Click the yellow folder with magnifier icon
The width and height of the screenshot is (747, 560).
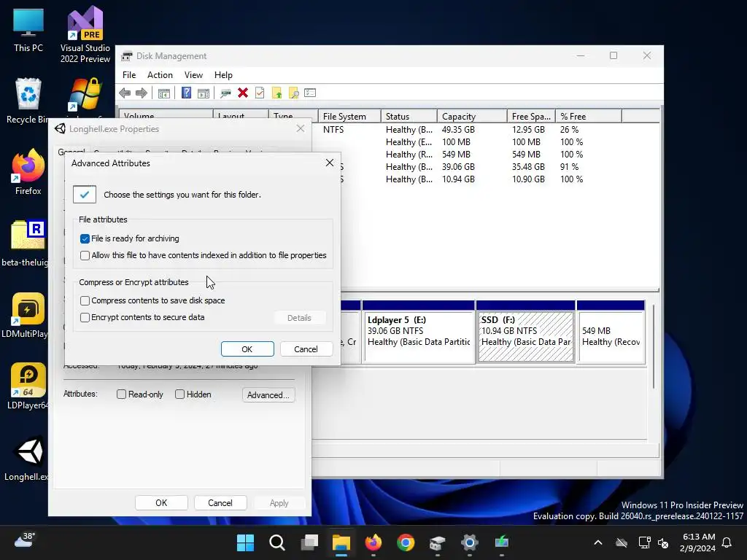pos(293,93)
